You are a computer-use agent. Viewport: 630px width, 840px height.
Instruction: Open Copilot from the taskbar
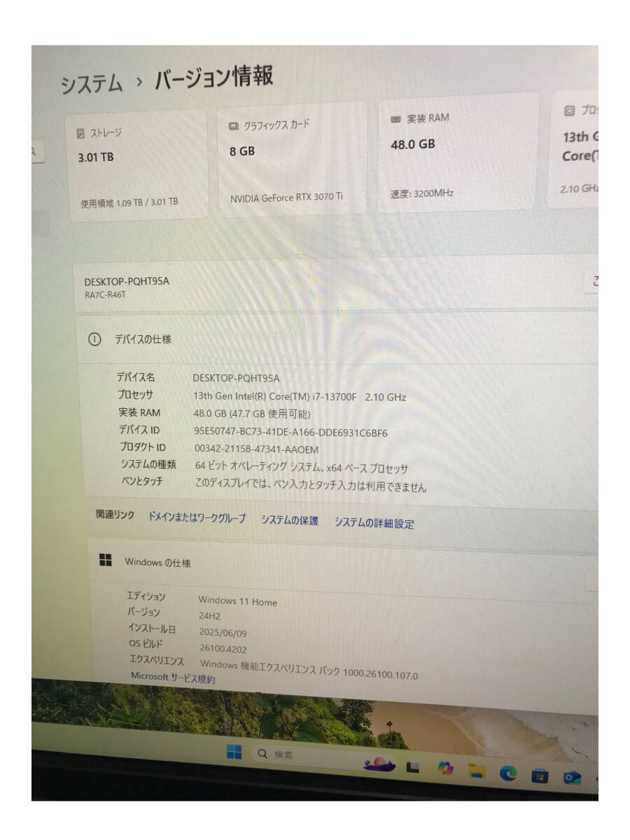(446, 769)
